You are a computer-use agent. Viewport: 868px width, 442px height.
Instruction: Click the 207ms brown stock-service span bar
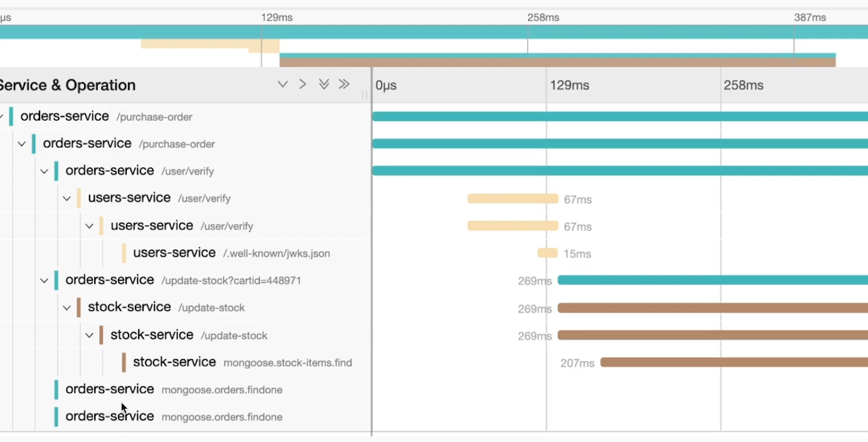click(x=733, y=362)
